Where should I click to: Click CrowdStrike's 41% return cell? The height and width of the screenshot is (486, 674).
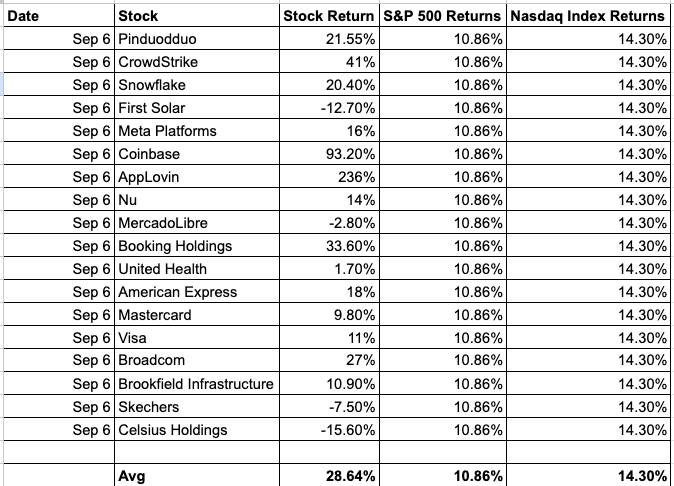(329, 61)
